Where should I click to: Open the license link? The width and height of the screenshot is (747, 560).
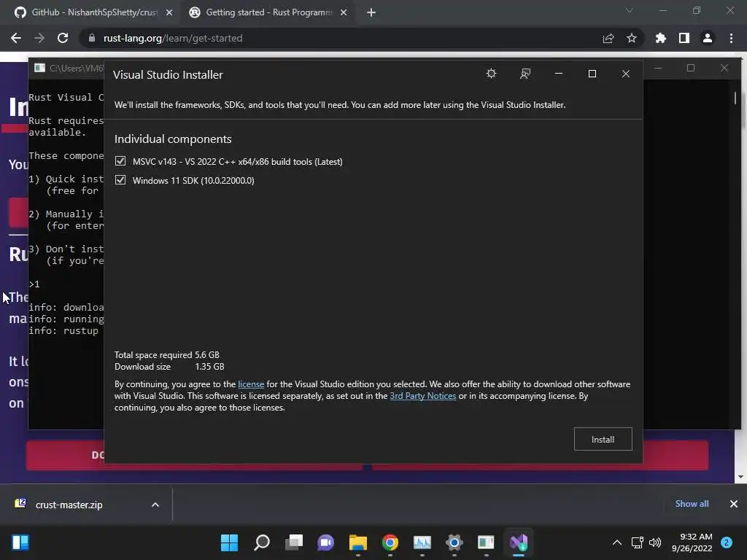(x=251, y=384)
